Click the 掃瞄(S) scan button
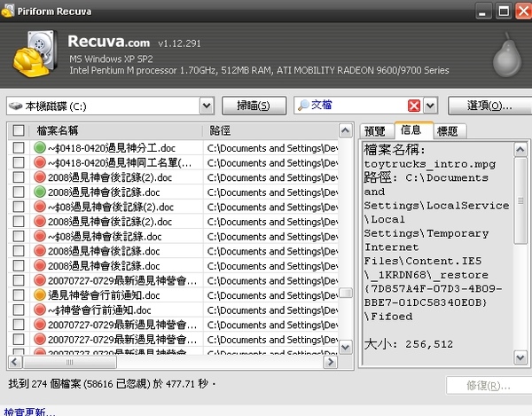 [x=254, y=106]
